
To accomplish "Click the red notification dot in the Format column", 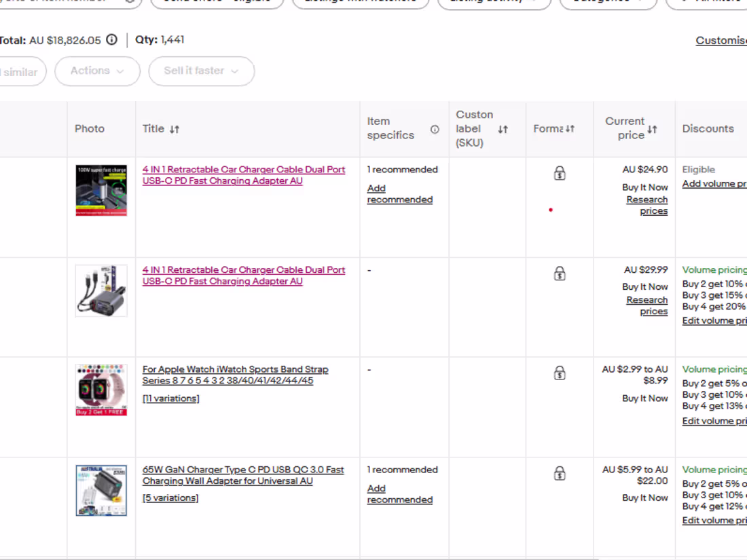I will coord(551,210).
